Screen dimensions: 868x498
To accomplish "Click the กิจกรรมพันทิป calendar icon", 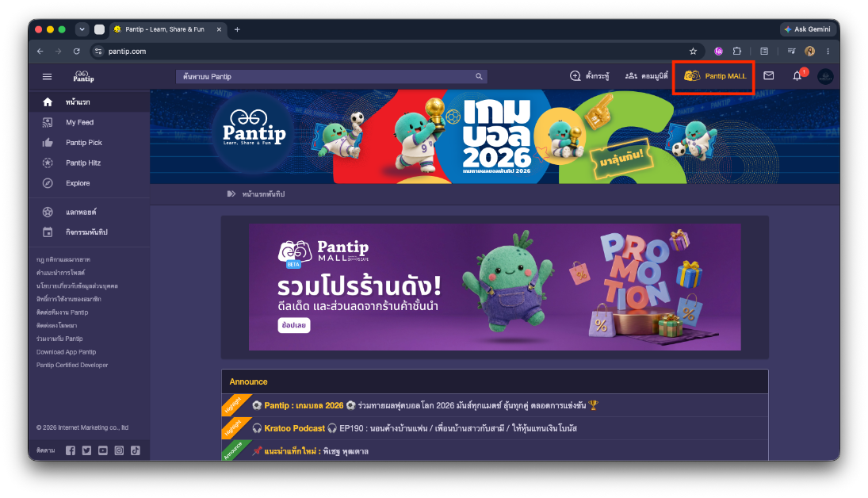I will point(48,232).
